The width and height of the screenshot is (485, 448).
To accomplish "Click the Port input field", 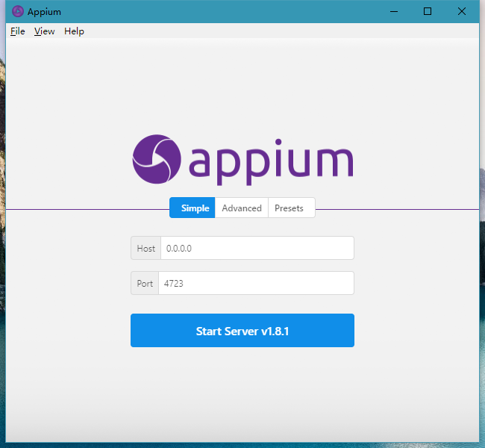I will [256, 283].
